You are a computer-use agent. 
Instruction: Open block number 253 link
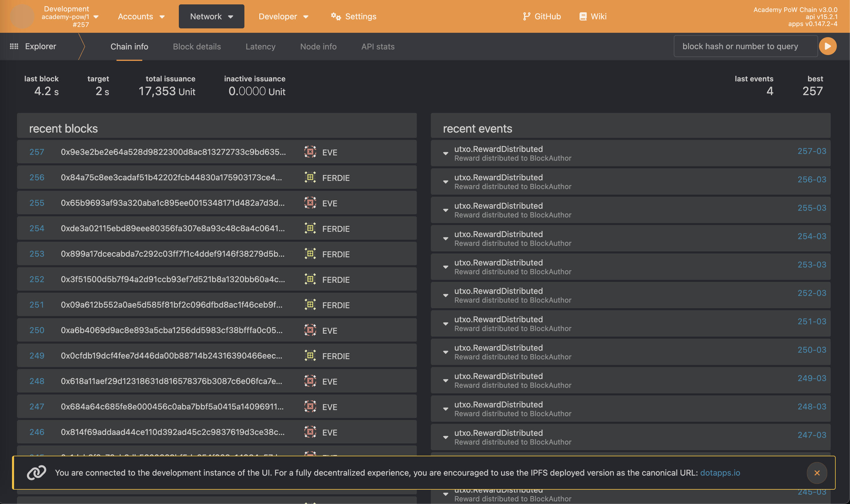tap(37, 254)
